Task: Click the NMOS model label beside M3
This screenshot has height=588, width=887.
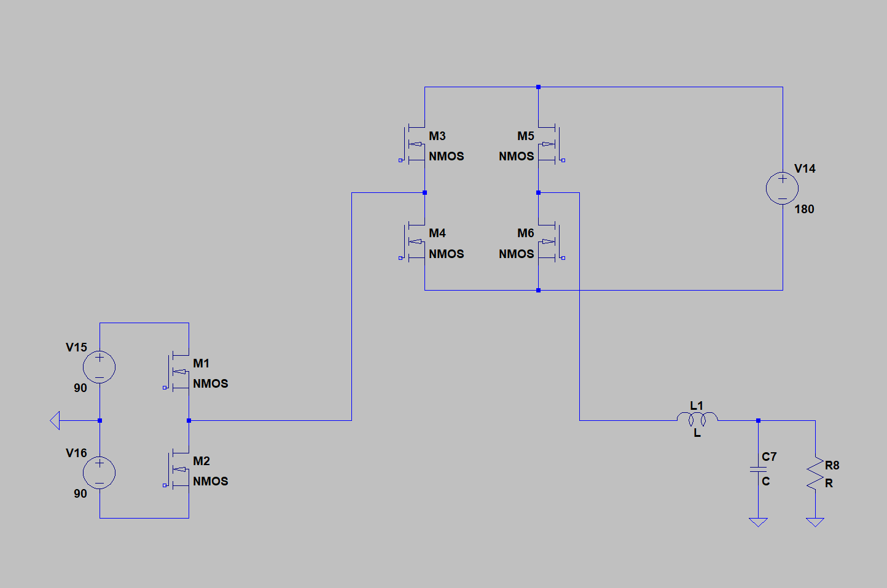Action: [446, 156]
